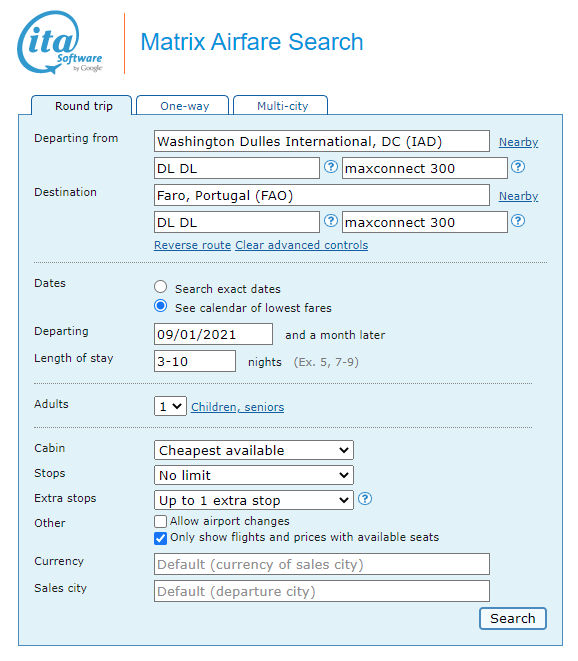Viewport: 578px width, 661px height.
Task: Click the ITA Software logo
Action: (x=59, y=43)
